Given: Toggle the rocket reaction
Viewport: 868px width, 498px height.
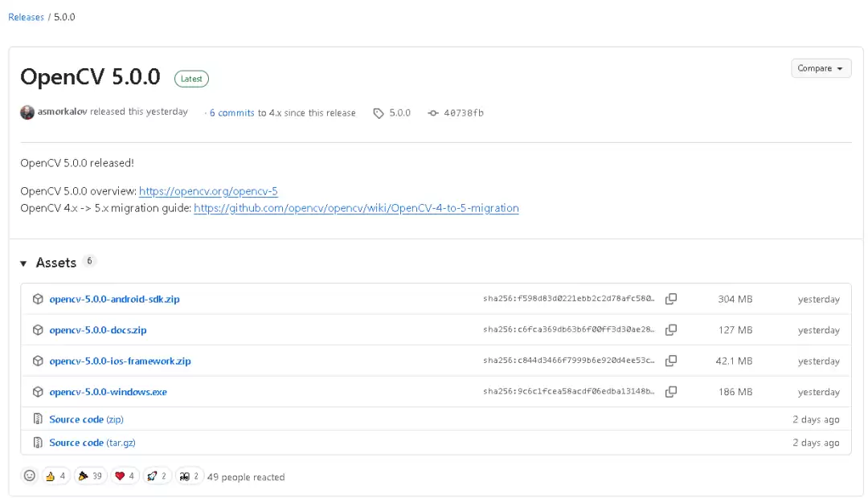Looking at the screenshot, I should pyautogui.click(x=158, y=476).
